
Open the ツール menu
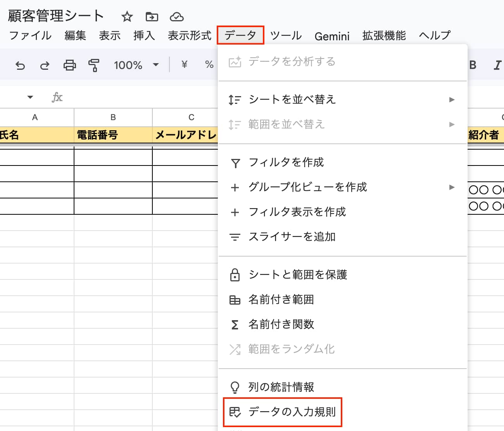(x=286, y=36)
